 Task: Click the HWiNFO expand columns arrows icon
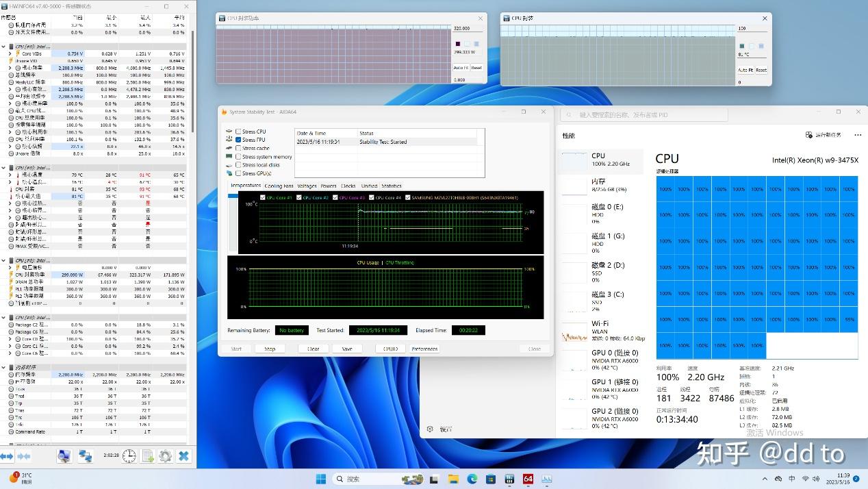7,456
